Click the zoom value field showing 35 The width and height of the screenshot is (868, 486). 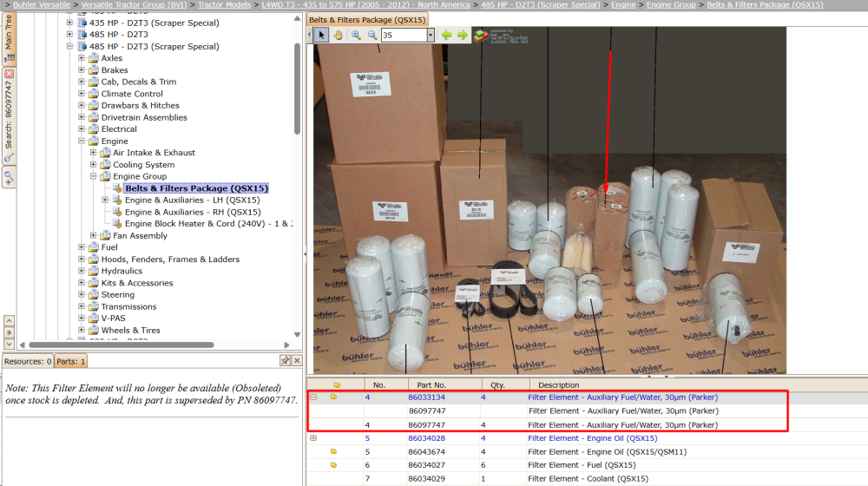click(x=404, y=35)
